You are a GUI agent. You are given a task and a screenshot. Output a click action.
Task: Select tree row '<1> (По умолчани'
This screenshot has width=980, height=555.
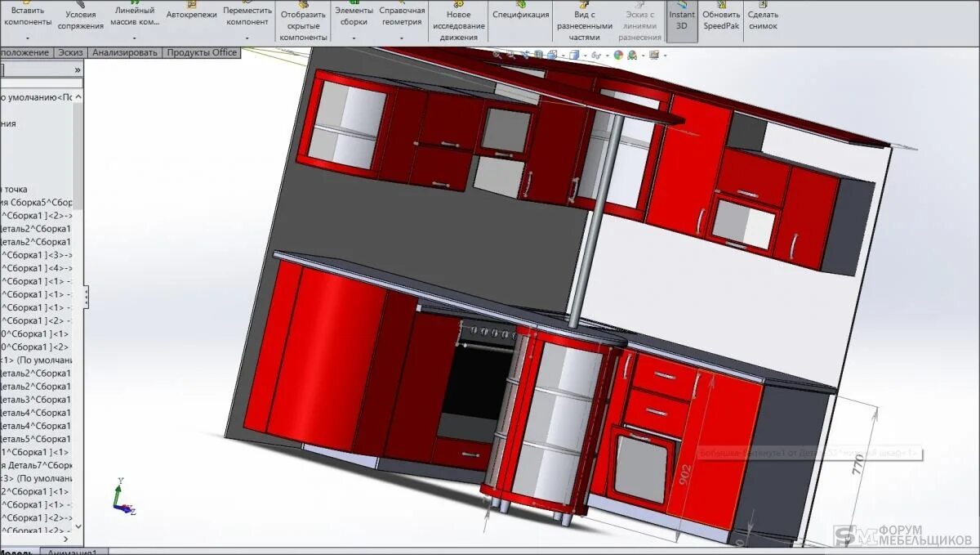[37, 360]
